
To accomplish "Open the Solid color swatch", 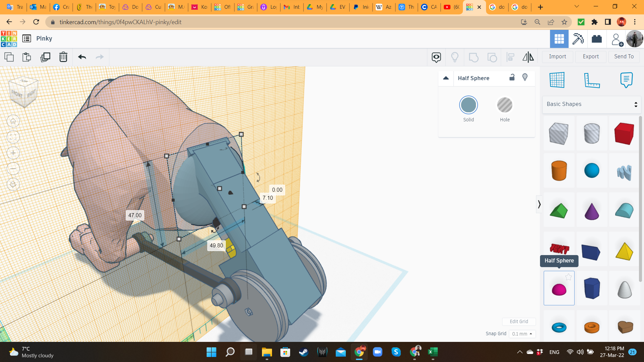I will pos(468,105).
